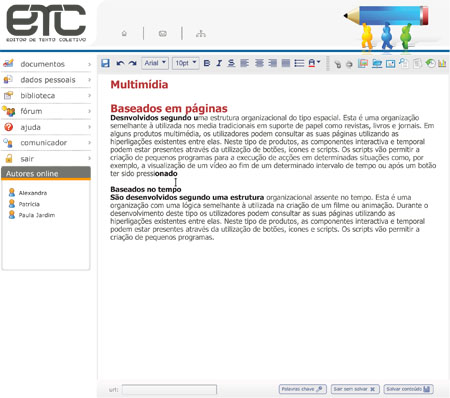
Task: Click the sair padlock icon
Action: (x=9, y=158)
